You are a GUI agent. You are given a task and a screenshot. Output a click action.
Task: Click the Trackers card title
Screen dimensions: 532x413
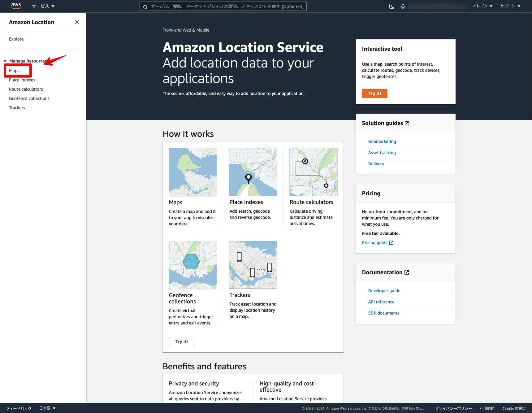tap(240, 295)
